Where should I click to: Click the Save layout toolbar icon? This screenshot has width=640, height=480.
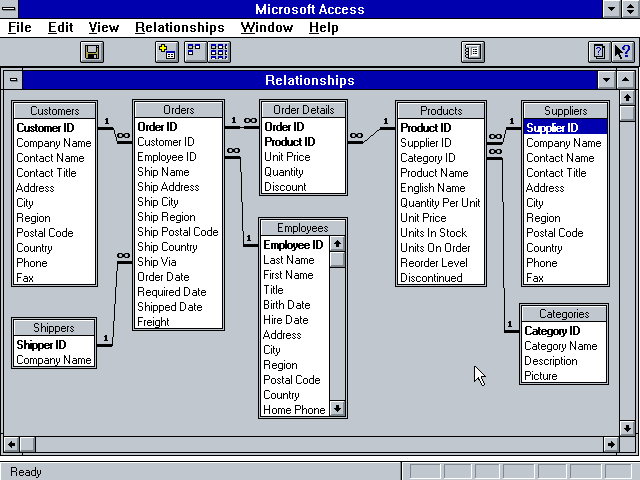(x=92, y=51)
